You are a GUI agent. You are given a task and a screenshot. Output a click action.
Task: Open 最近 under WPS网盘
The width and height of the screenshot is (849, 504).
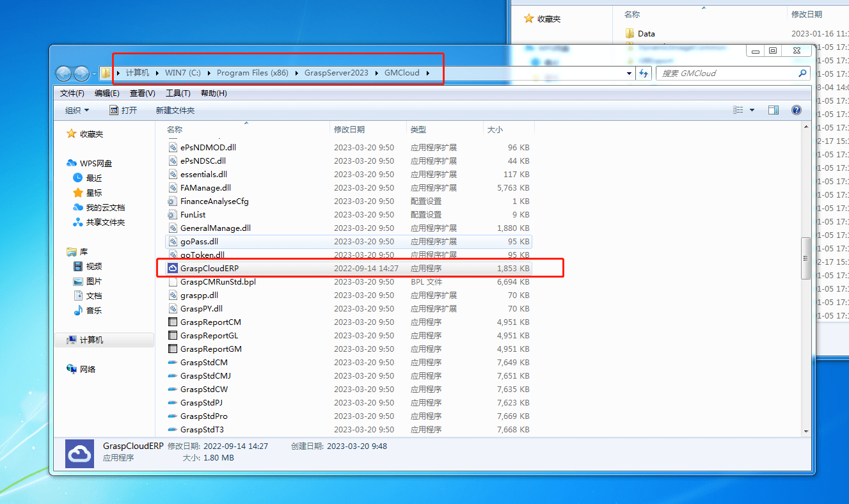[94, 178]
